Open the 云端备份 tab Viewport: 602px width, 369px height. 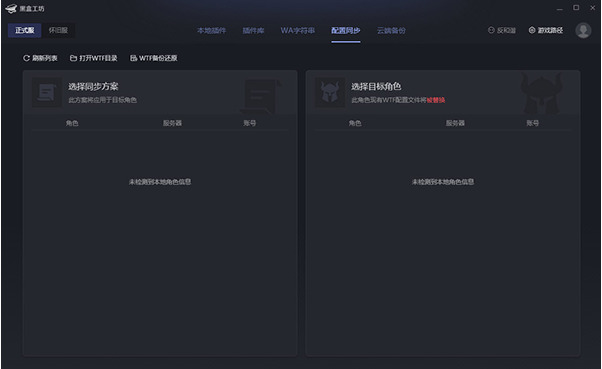[391, 31]
